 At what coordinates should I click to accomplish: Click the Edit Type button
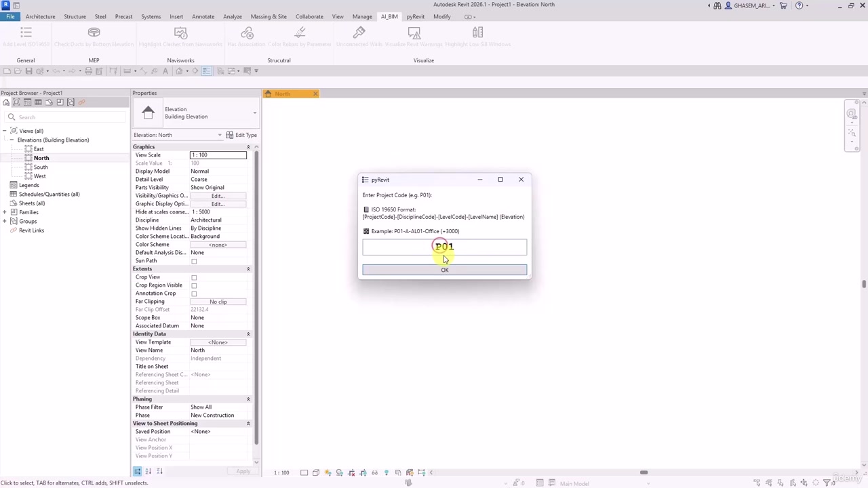[x=241, y=135]
